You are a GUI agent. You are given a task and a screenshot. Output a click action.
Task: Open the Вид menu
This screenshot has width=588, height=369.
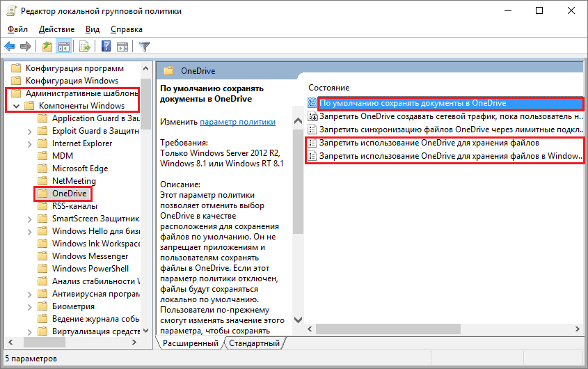point(93,29)
